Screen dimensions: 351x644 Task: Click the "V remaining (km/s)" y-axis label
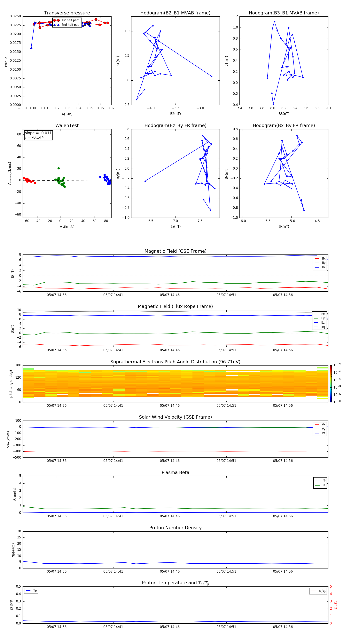(x=10, y=173)
